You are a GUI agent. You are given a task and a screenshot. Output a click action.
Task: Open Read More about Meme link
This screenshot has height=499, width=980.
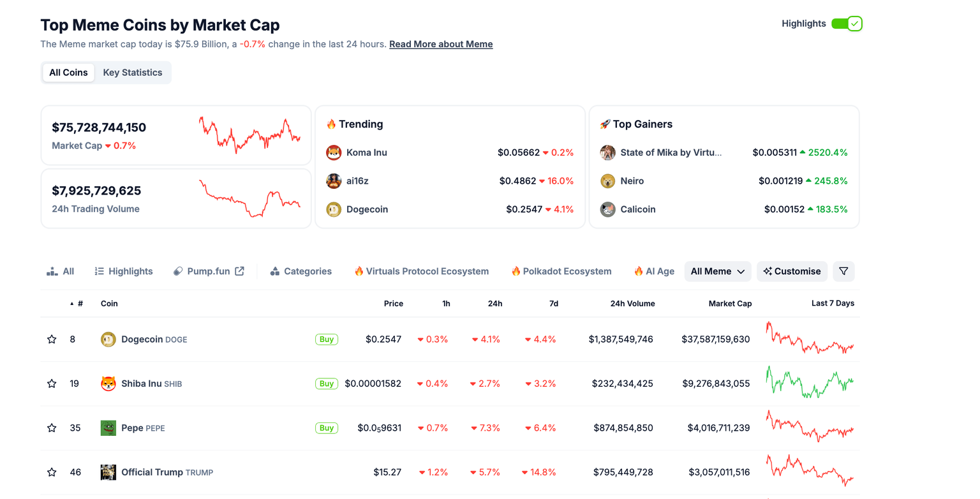point(441,44)
